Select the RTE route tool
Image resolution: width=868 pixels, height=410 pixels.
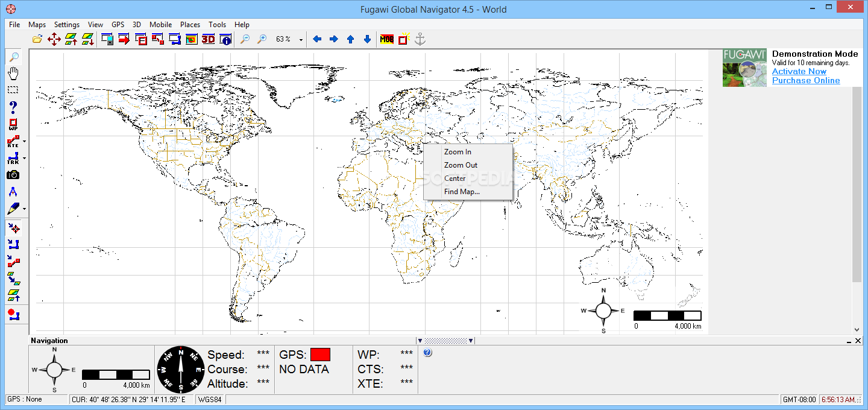click(x=13, y=141)
